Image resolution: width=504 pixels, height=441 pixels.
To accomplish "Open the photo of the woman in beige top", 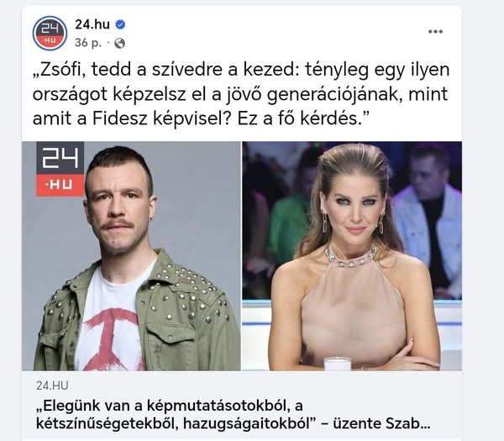I will pyautogui.click(x=352, y=256).
